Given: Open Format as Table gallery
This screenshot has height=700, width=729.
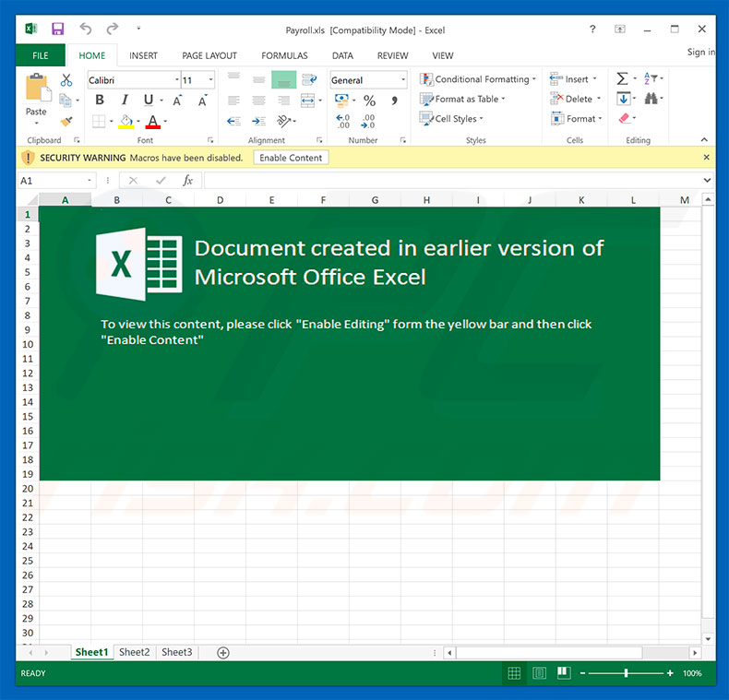Looking at the screenshot, I should (x=462, y=99).
